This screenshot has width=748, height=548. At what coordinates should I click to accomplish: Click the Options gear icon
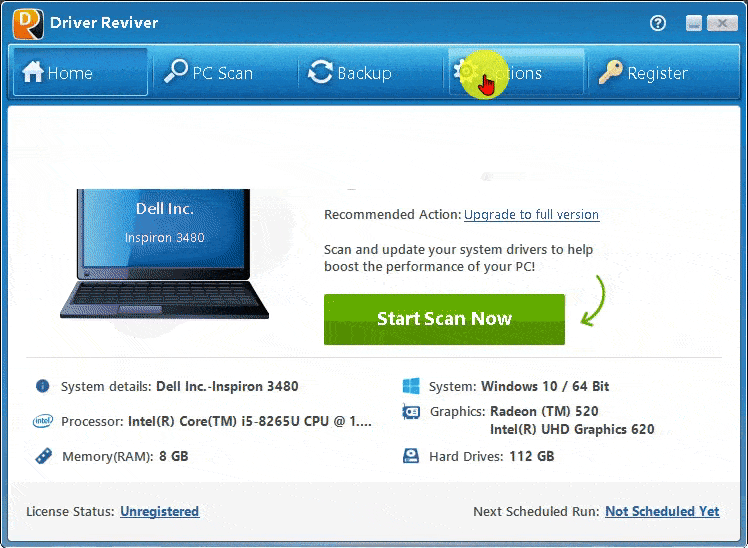coord(464,71)
